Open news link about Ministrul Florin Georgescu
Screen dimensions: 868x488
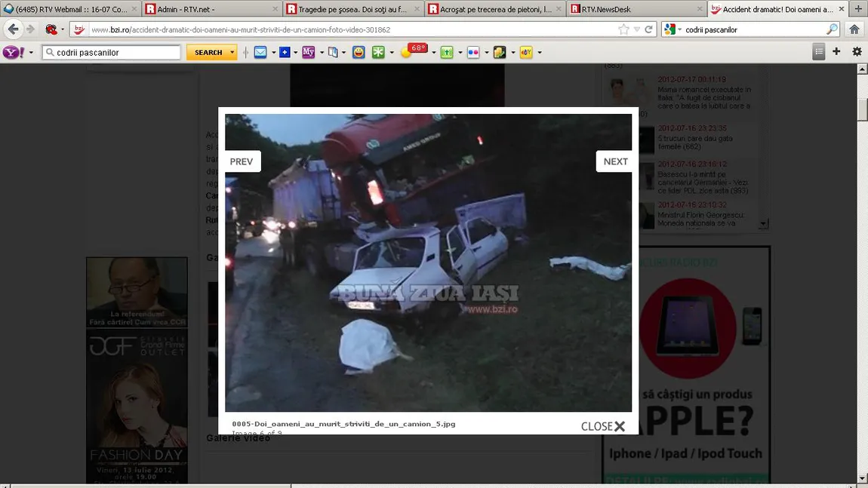click(x=701, y=219)
